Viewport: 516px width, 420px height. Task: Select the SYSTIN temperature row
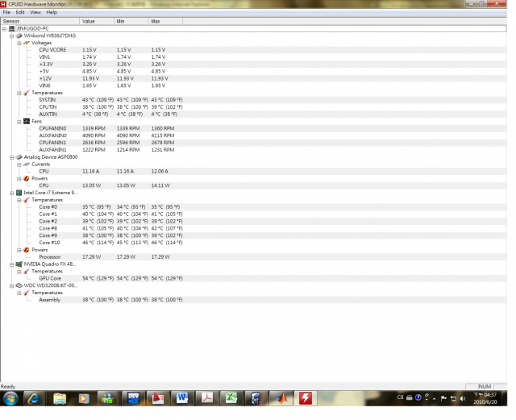pos(273,100)
